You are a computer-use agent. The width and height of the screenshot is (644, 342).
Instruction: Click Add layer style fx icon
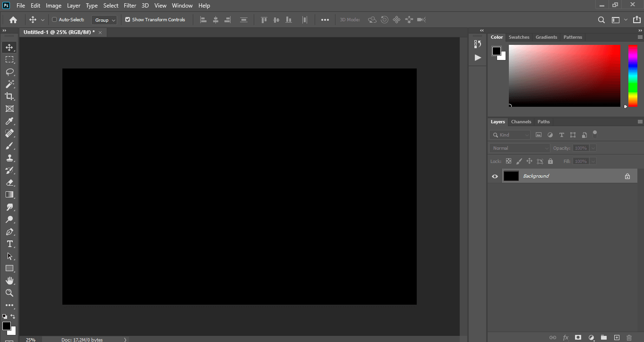tap(566, 337)
